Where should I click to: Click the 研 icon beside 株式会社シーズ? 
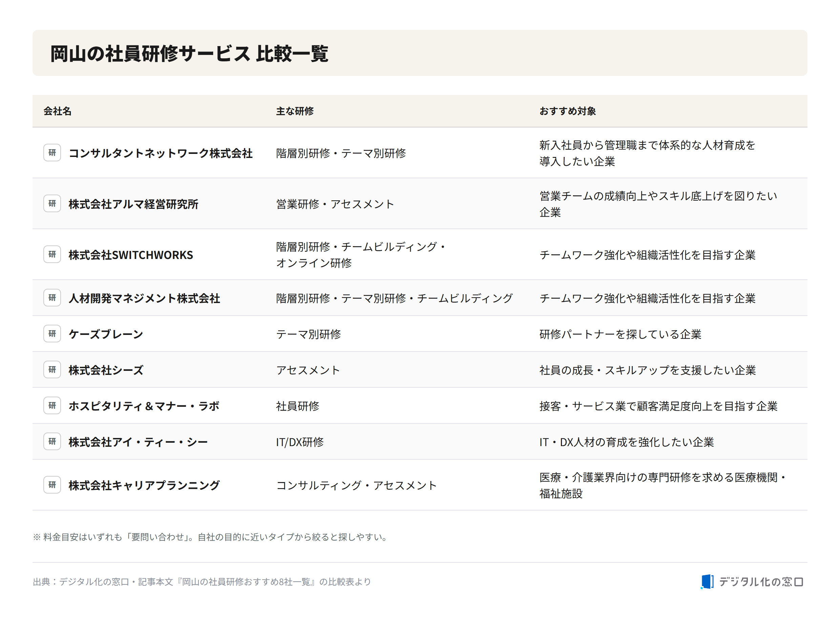pyautogui.click(x=52, y=370)
